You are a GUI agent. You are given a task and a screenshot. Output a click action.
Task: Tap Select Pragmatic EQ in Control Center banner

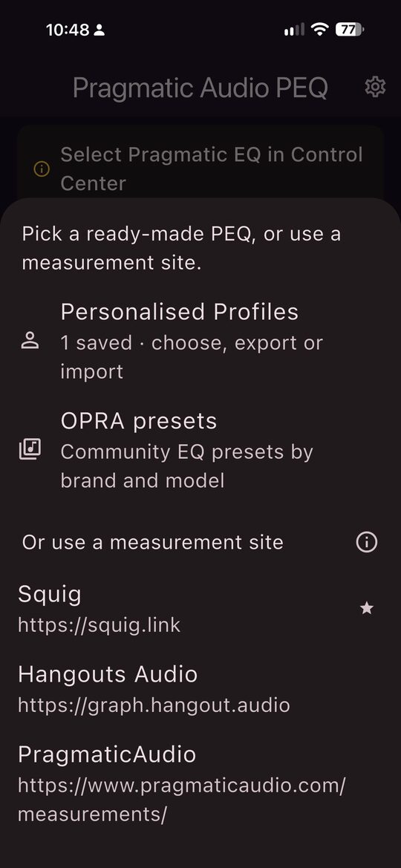coord(200,169)
